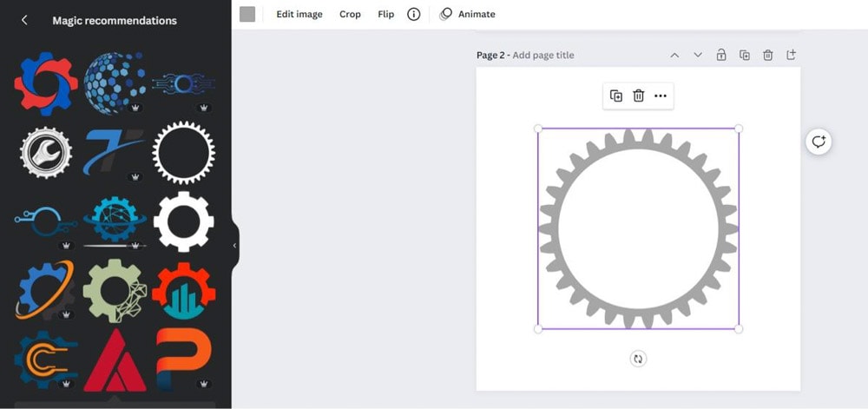
Task: Collapse the side panel with arrow tab
Action: click(x=234, y=245)
